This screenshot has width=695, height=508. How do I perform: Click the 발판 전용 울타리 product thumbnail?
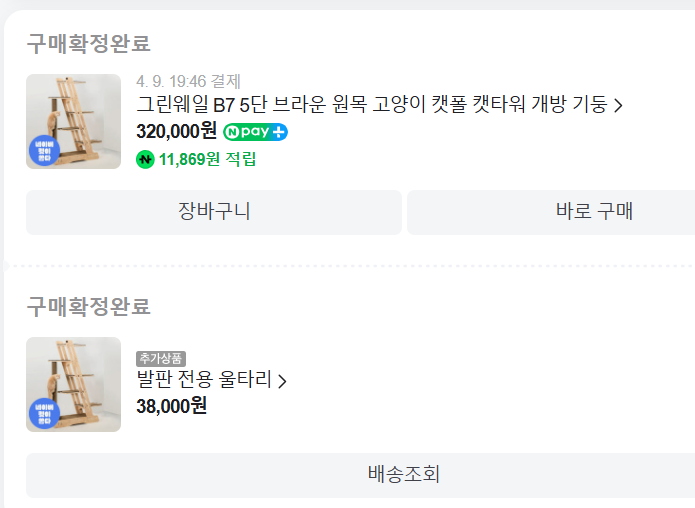pyautogui.click(x=73, y=384)
